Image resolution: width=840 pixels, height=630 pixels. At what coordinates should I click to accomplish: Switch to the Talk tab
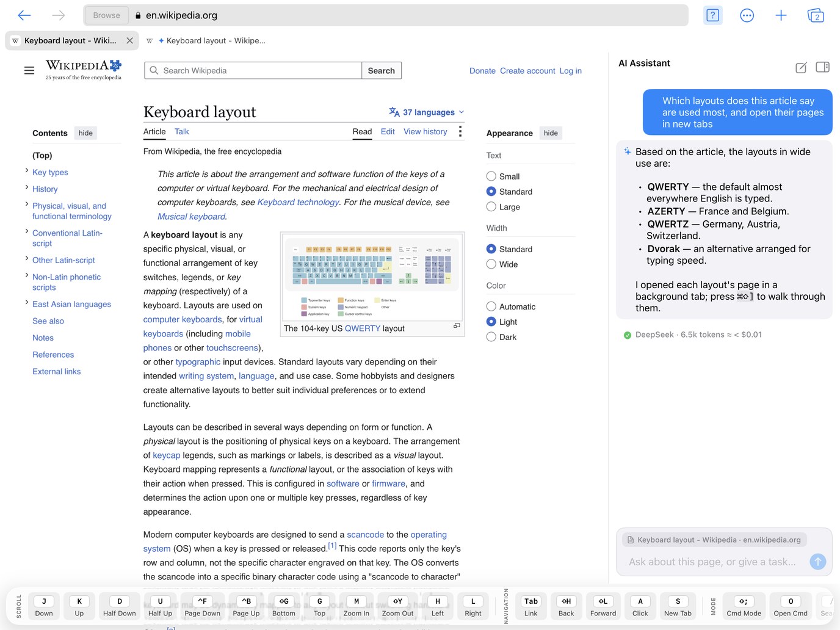click(x=181, y=132)
